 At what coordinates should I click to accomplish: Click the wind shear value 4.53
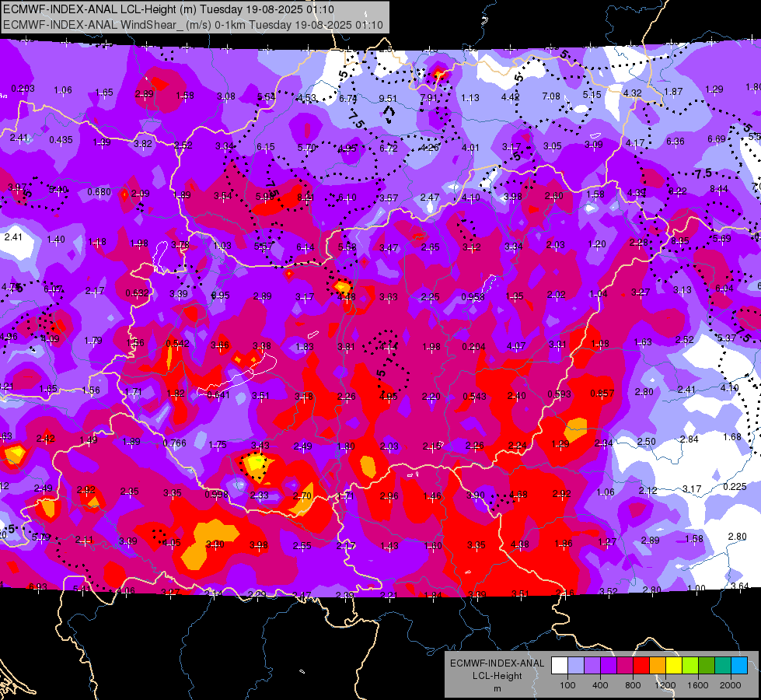tap(307, 98)
